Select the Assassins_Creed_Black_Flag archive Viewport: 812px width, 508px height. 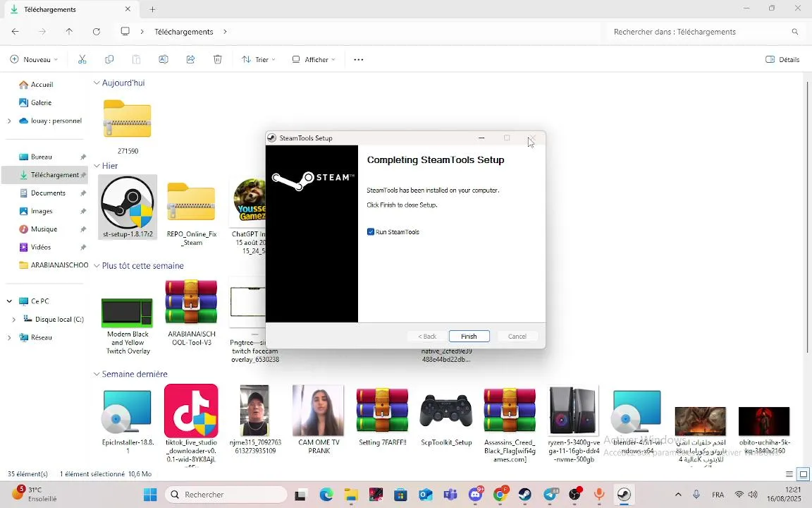510,425
